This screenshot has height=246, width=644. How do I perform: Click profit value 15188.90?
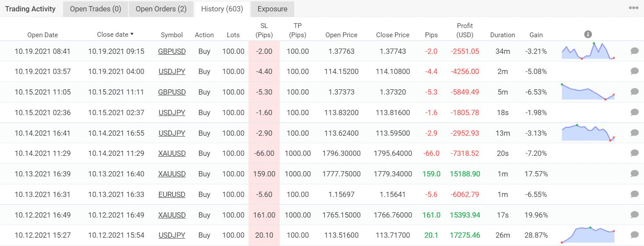465,174
